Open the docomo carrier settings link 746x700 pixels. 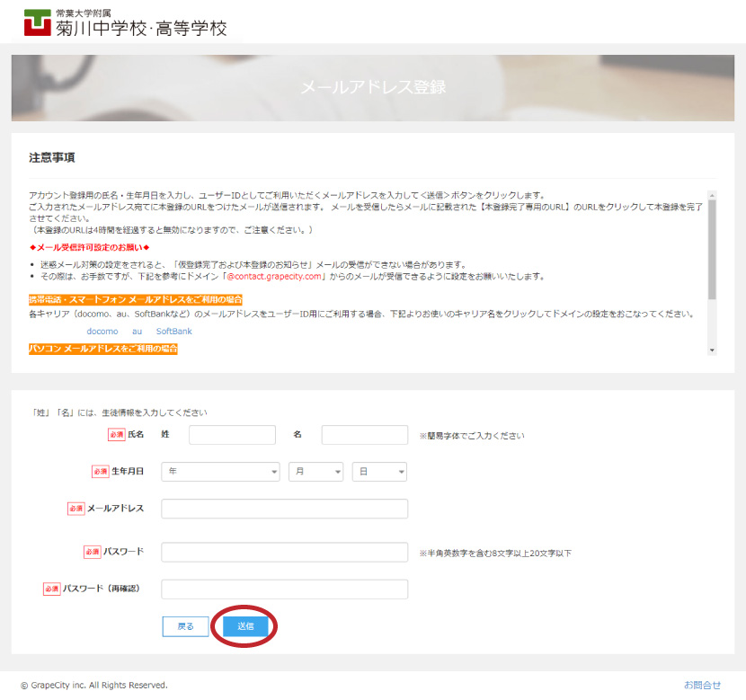pos(102,332)
